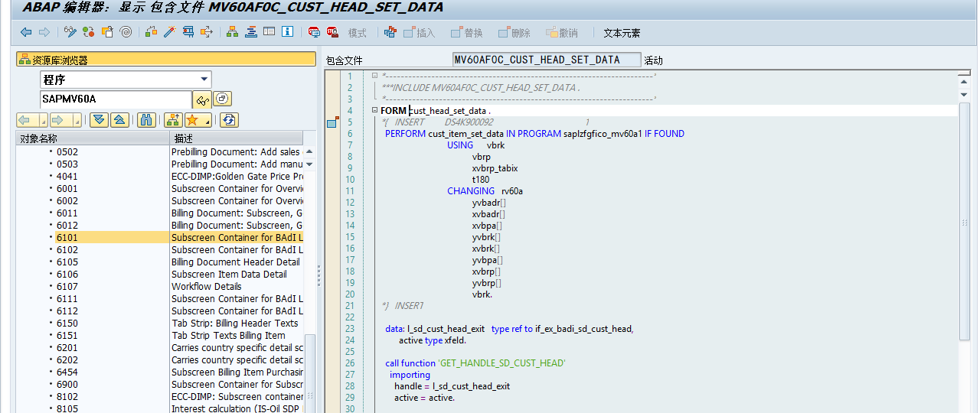Open the Help On information icon
This screenshot has width=980, height=413.
[x=287, y=32]
